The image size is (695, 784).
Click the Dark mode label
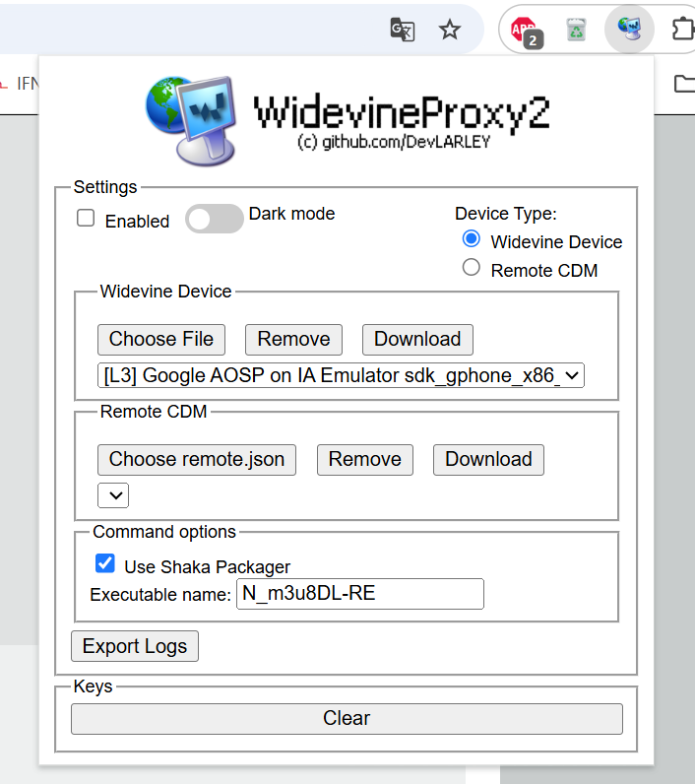coord(291,214)
